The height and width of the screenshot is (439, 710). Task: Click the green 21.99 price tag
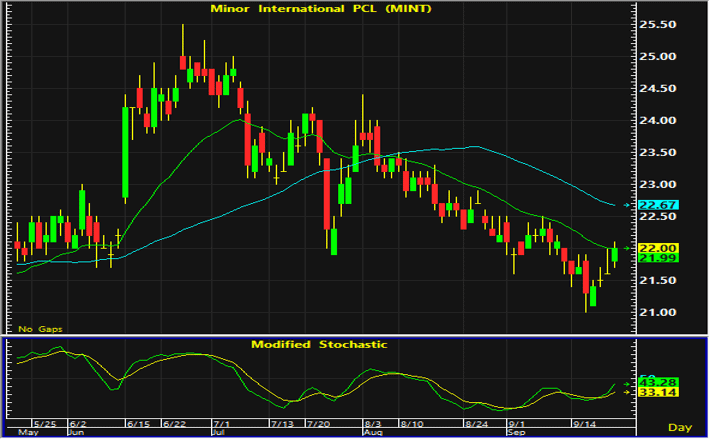[x=657, y=258]
